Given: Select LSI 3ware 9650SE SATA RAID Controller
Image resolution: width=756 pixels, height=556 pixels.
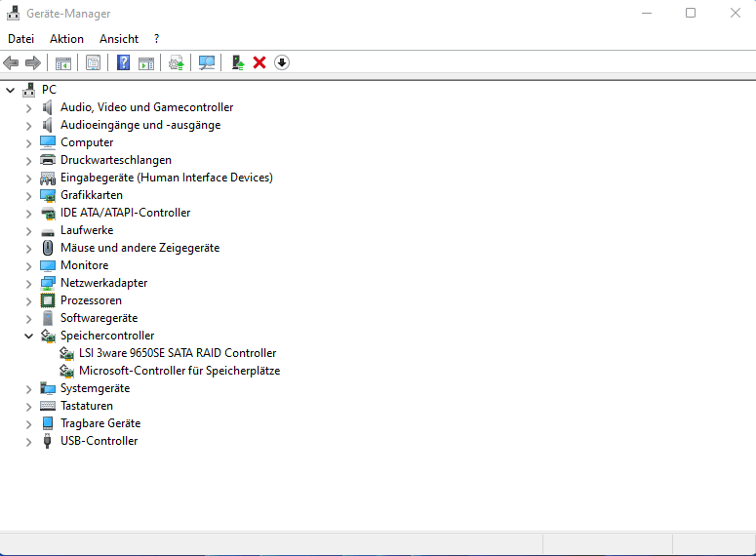Looking at the screenshot, I should pos(178,353).
